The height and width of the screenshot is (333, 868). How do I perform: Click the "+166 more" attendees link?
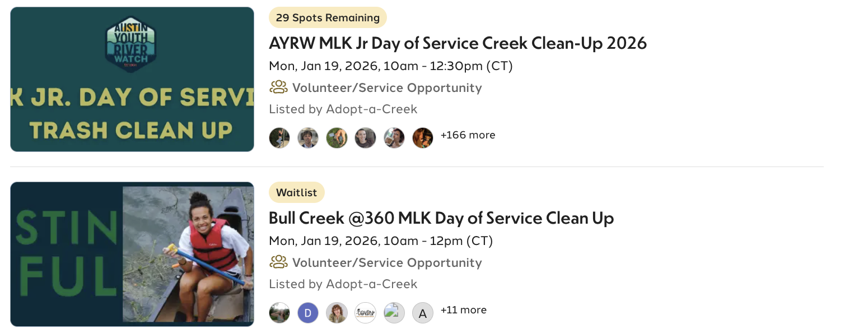[468, 135]
